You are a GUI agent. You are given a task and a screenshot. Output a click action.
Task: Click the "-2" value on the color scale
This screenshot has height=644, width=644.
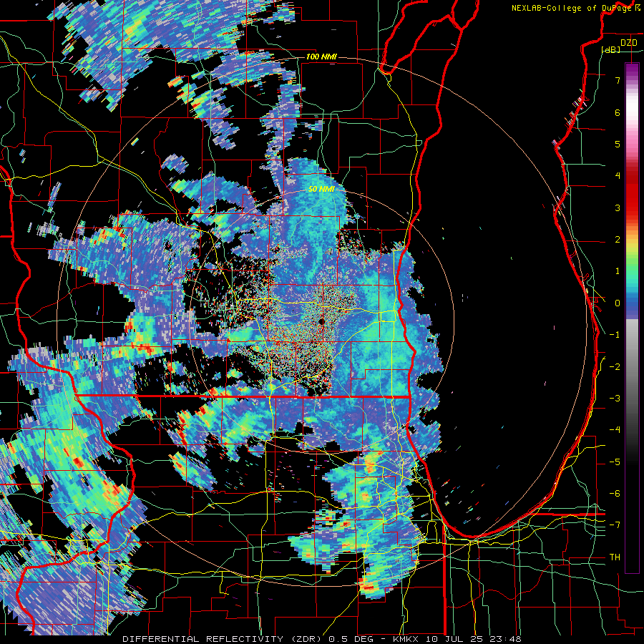[615, 367]
